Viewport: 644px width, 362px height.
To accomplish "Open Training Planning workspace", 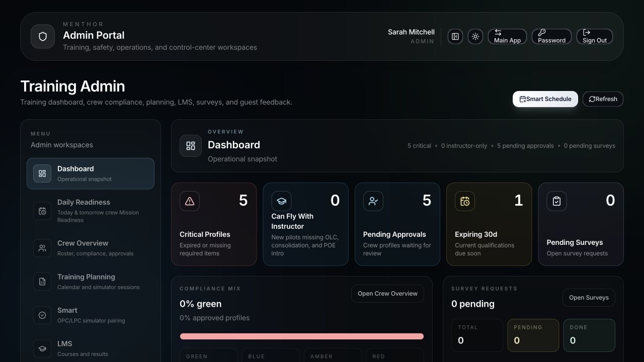I will (91, 282).
